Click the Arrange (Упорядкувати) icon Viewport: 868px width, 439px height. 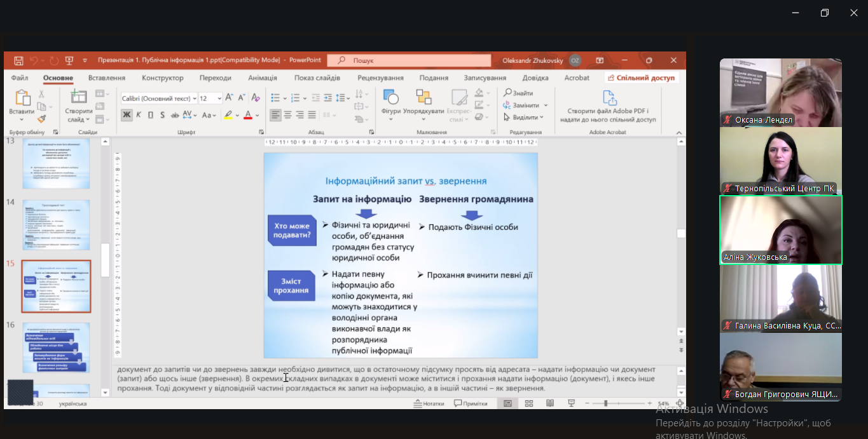click(x=424, y=102)
